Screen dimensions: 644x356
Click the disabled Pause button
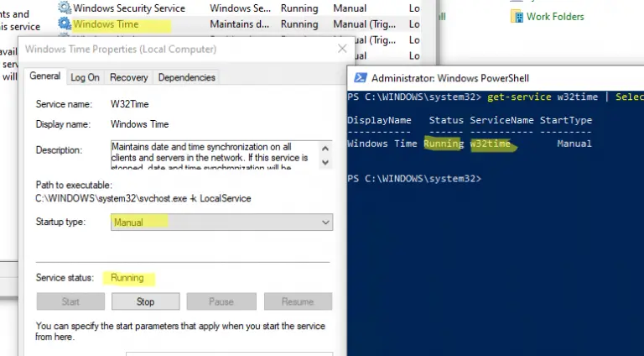[221, 301]
